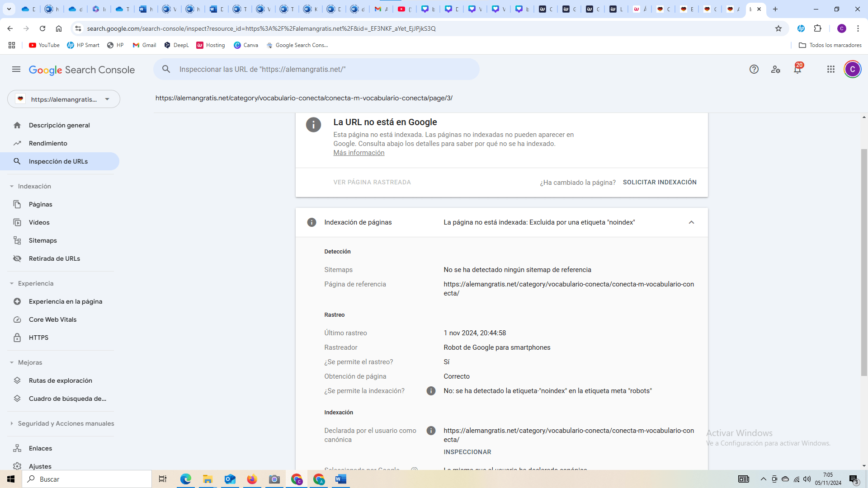868x488 pixels.
Task: Click info icon next to '¿Se permite la indexación?'
Action: click(431, 391)
